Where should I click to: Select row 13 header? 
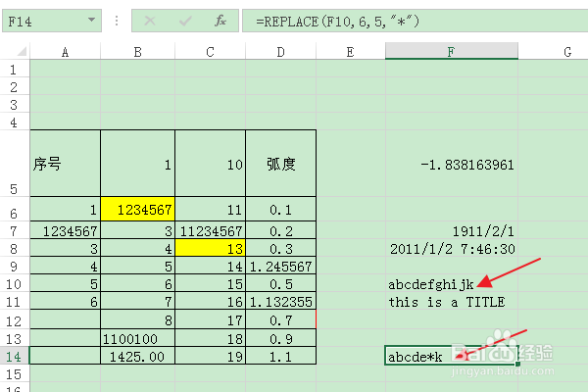tap(15, 338)
